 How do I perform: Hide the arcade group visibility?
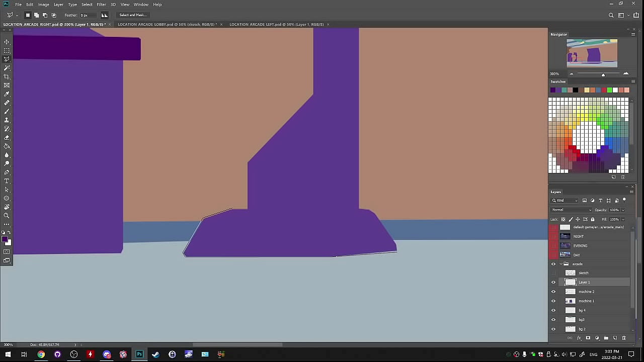pyautogui.click(x=553, y=264)
